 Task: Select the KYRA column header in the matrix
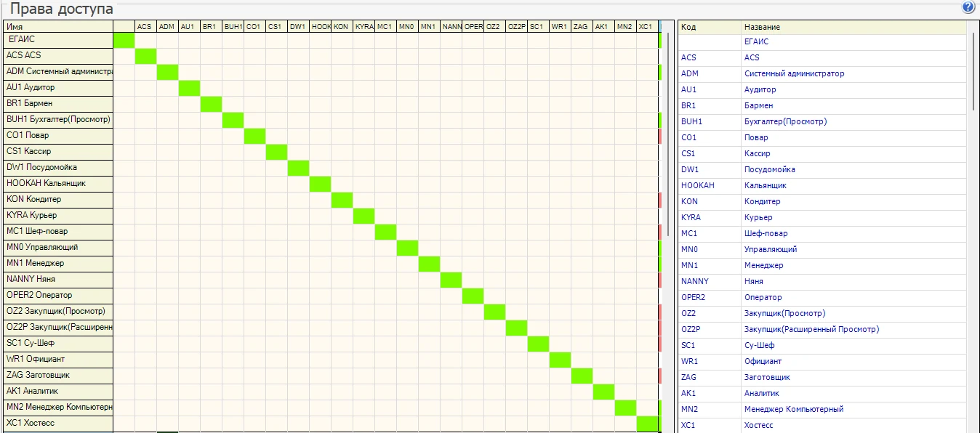[x=364, y=27]
